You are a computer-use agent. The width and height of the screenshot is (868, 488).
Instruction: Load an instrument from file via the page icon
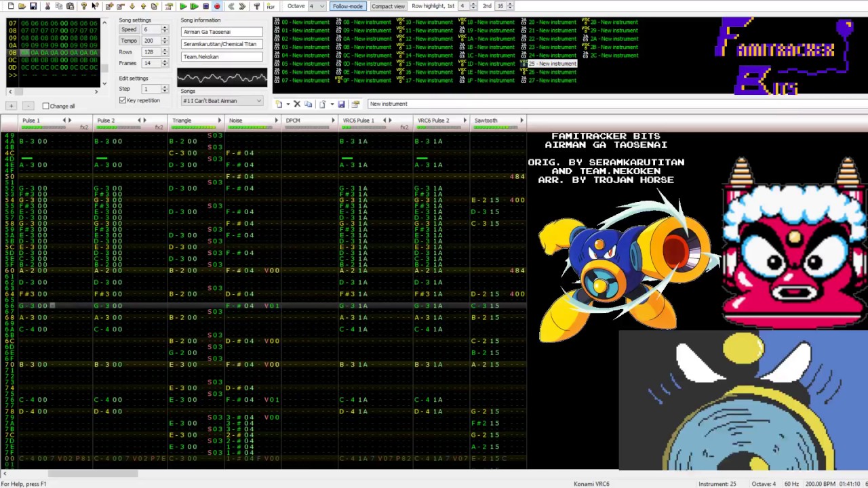click(x=322, y=104)
